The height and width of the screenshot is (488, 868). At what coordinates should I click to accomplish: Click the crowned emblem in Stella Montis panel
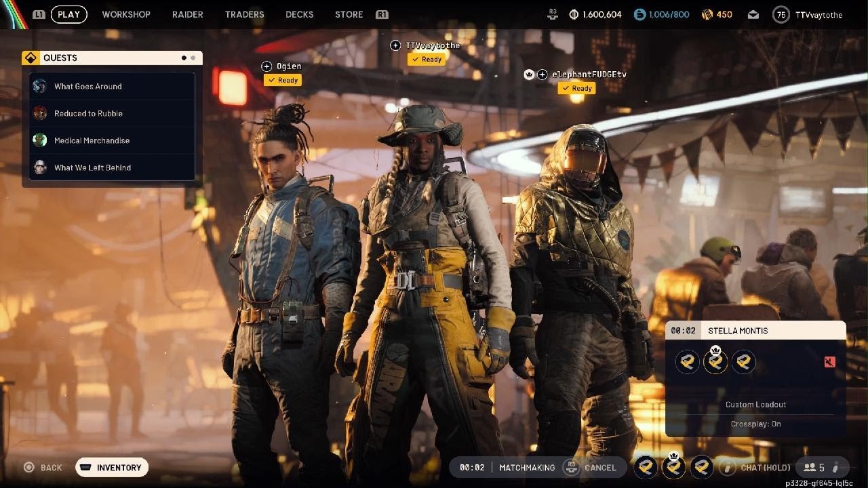pos(715,361)
